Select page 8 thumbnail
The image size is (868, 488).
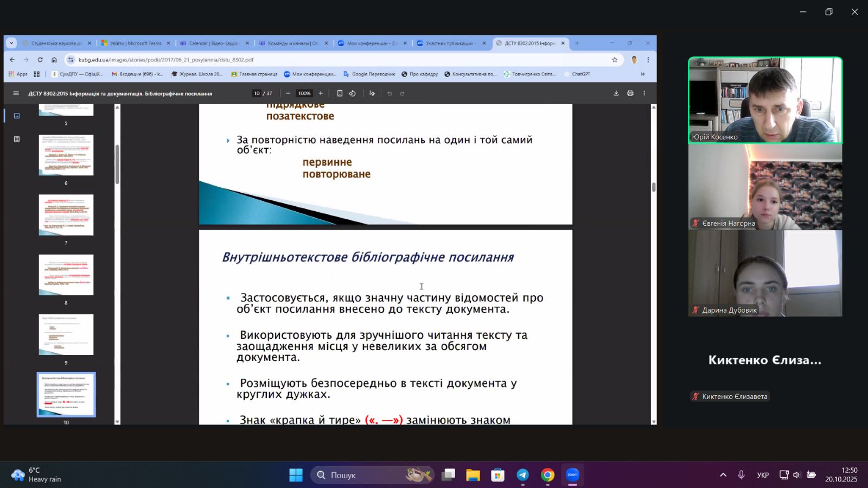pyautogui.click(x=66, y=275)
